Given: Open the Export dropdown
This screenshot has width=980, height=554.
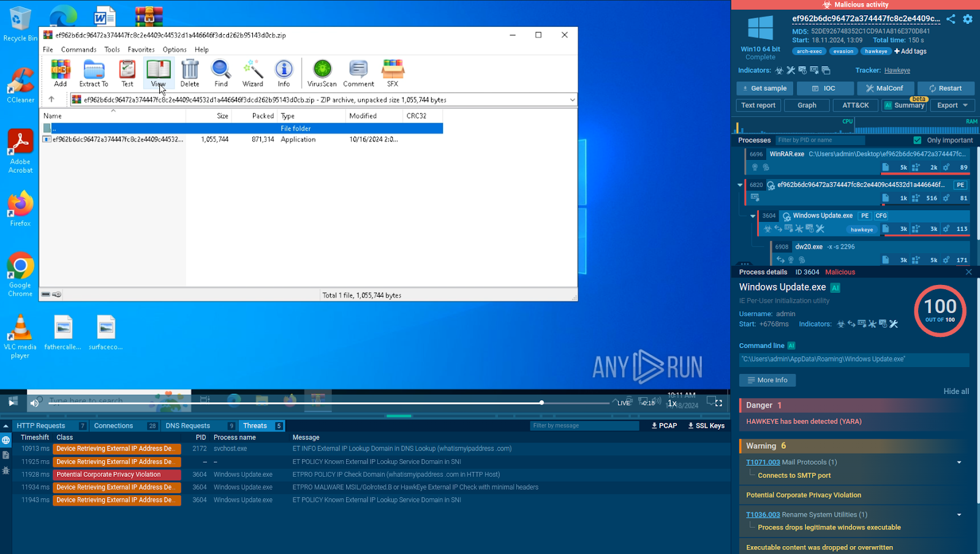Looking at the screenshot, I should [x=952, y=105].
